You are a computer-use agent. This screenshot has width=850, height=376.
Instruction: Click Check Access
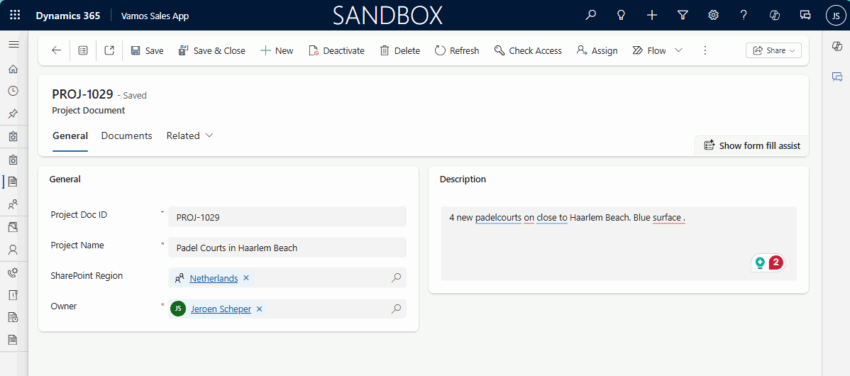(x=528, y=50)
